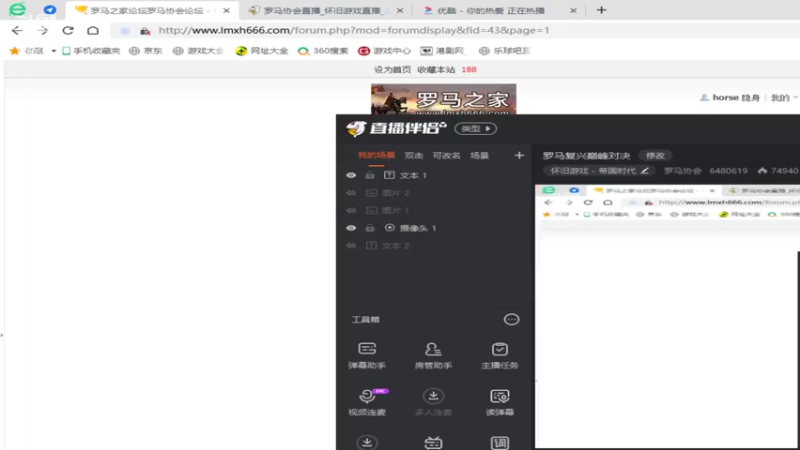Click the TV-shaped tool icon in toolbox
This screenshot has height=450, width=800.
click(x=433, y=442)
